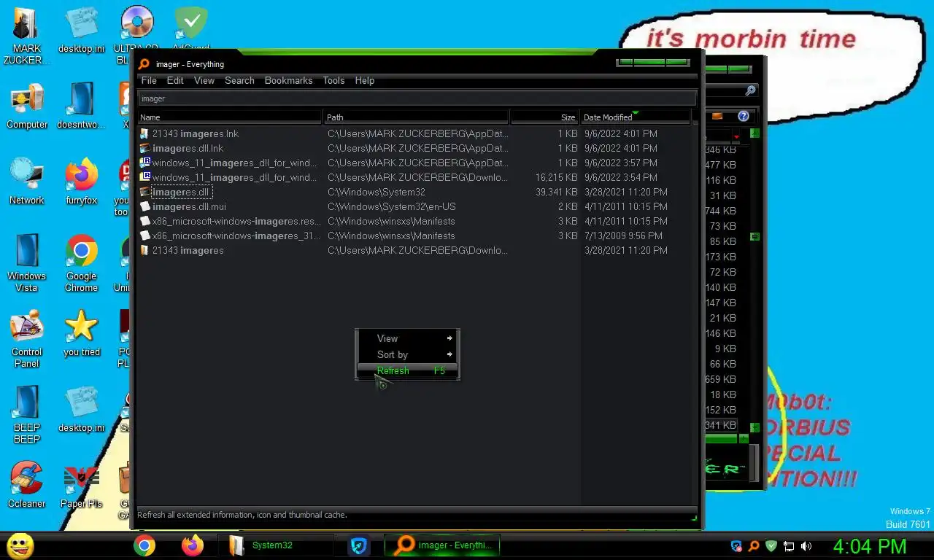Open Chrome from the taskbar
This screenshot has height=560, width=934.
tap(144, 545)
